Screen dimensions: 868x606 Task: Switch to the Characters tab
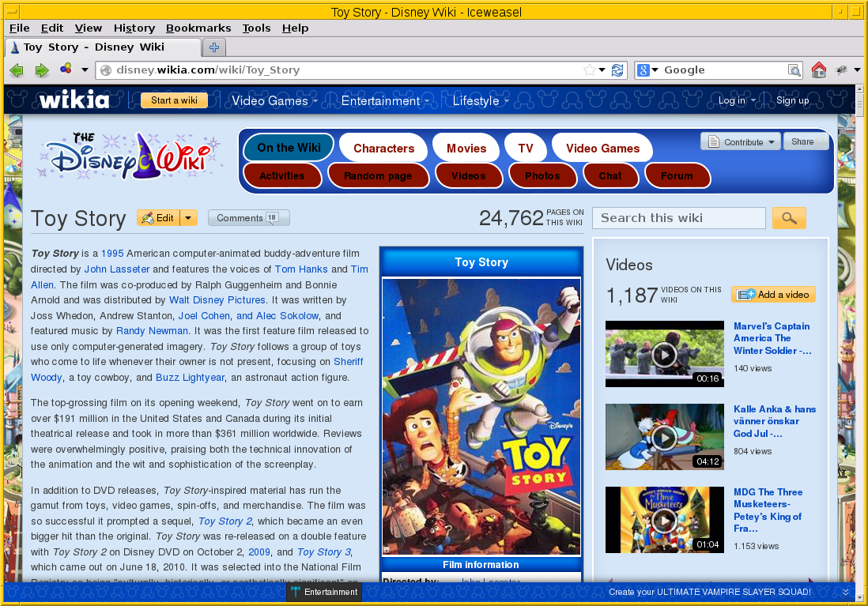click(383, 148)
